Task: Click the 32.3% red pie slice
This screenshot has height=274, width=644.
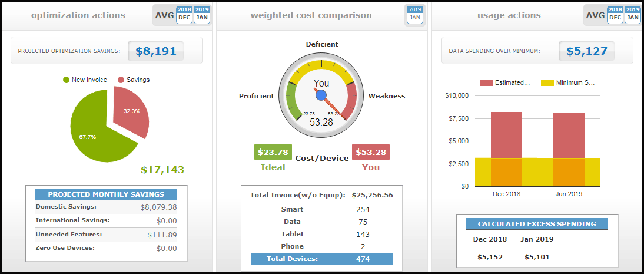Action: point(131,111)
